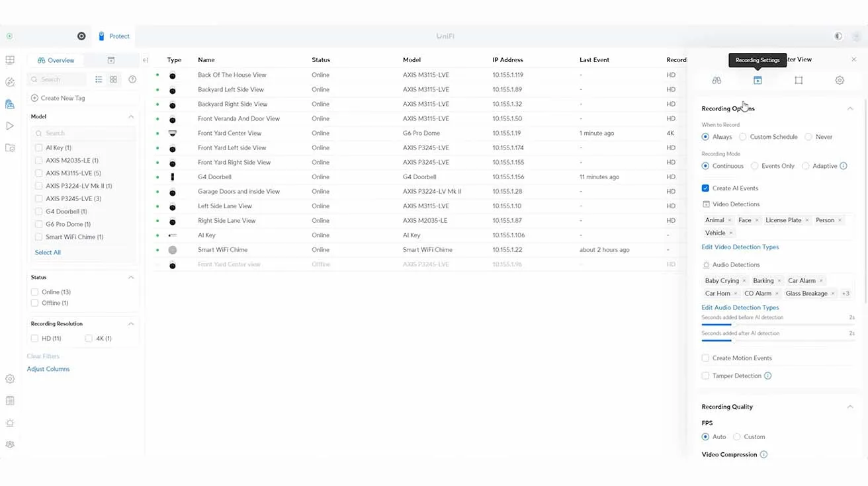The image size is (868, 486).
Task: Adjust seconds added before AI detection slider
Action: pos(731,325)
